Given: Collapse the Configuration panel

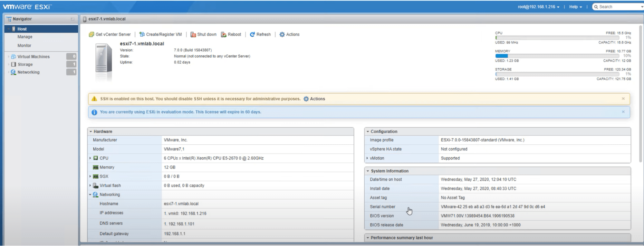Looking at the screenshot, I should [368, 132].
